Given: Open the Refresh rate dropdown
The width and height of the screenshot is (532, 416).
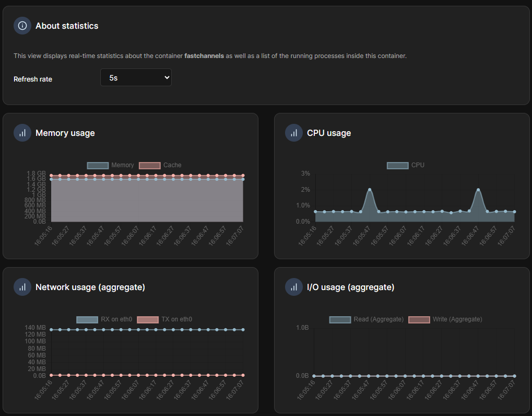Looking at the screenshot, I should pos(136,77).
